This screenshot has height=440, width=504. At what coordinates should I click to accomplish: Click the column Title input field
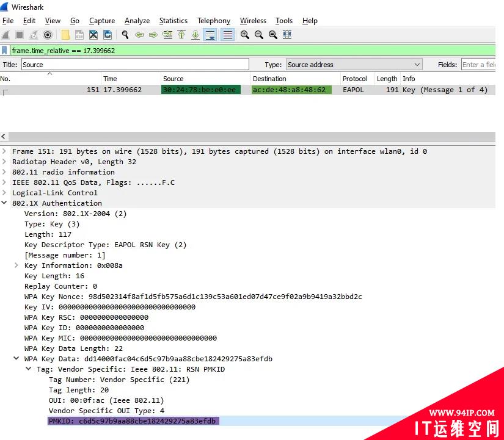coord(136,65)
